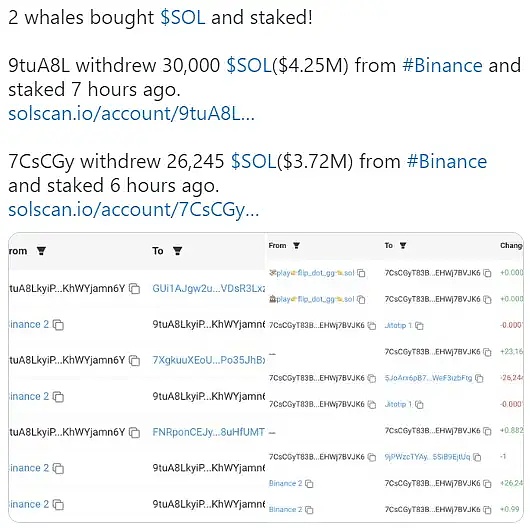
Task: Open FNRponCEJy...8uHfUMT address link
Action: 209,432
